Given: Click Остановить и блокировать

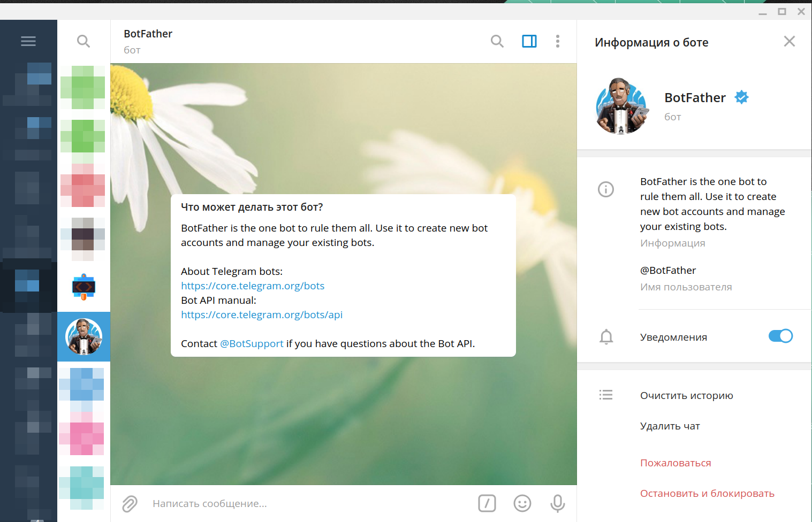Looking at the screenshot, I should click(707, 494).
